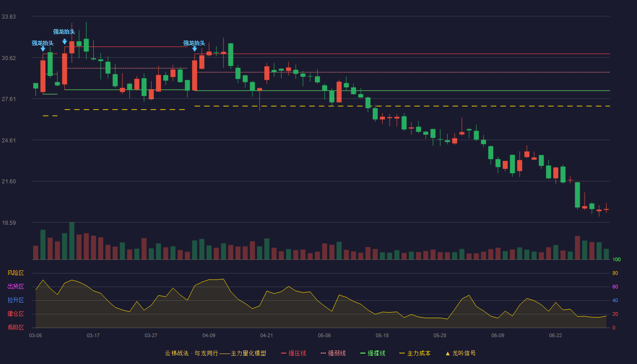Click the last candlestick on the chart

[606, 209]
